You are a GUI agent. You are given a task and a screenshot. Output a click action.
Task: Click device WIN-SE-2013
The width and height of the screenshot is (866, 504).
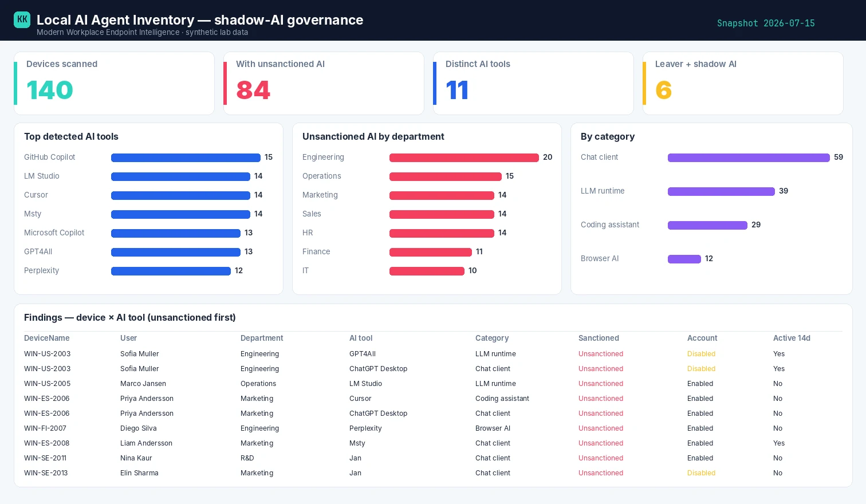click(x=46, y=473)
